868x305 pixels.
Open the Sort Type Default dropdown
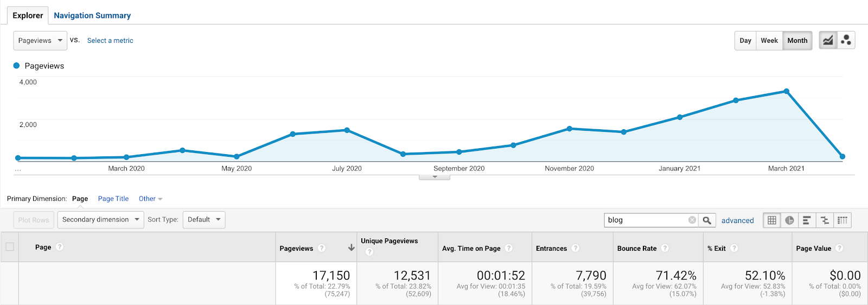tap(204, 220)
